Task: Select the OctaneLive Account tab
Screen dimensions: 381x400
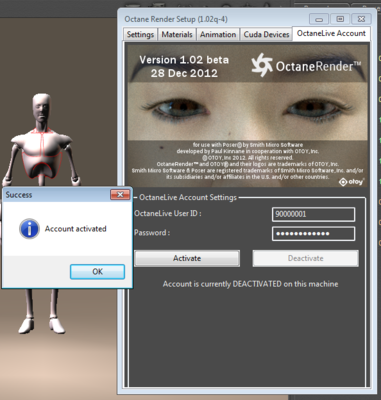Action: (x=331, y=33)
